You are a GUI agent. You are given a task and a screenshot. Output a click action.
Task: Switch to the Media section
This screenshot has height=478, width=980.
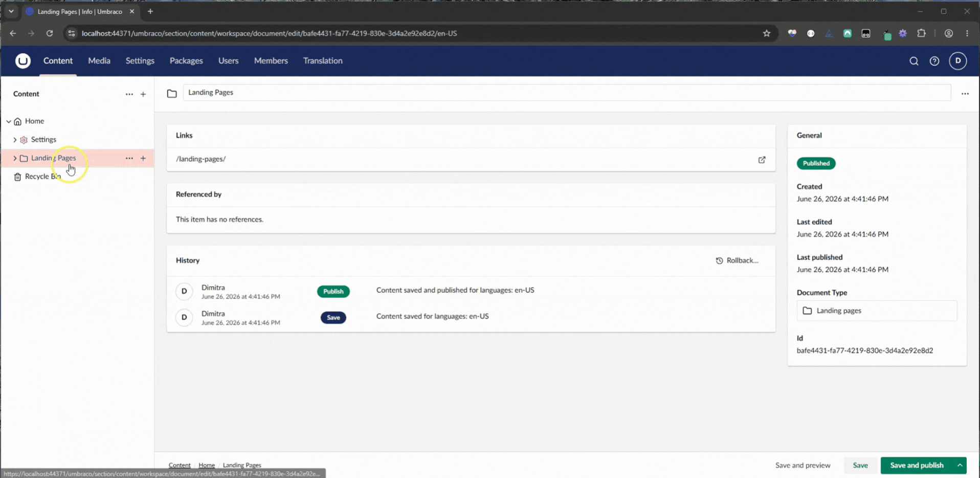[x=99, y=61]
